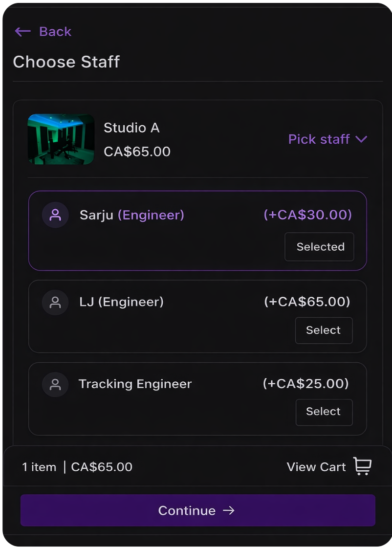
Task: Open the shopping cart icon
Action: point(362,467)
